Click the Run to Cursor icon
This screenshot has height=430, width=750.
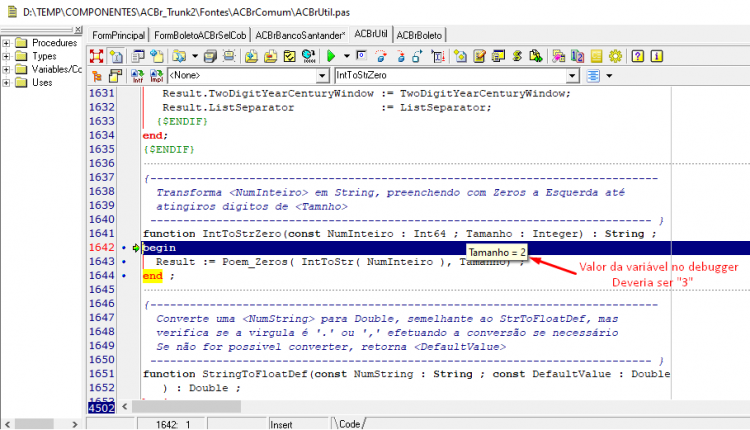click(438, 56)
